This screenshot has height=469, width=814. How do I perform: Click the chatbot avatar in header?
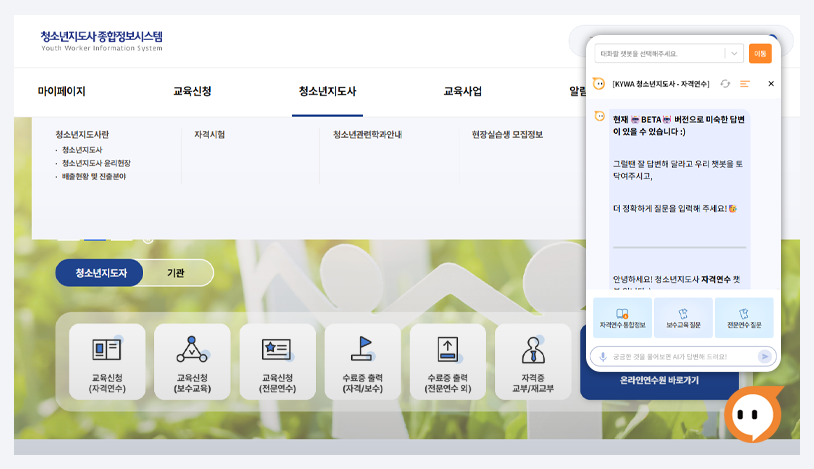pos(599,84)
